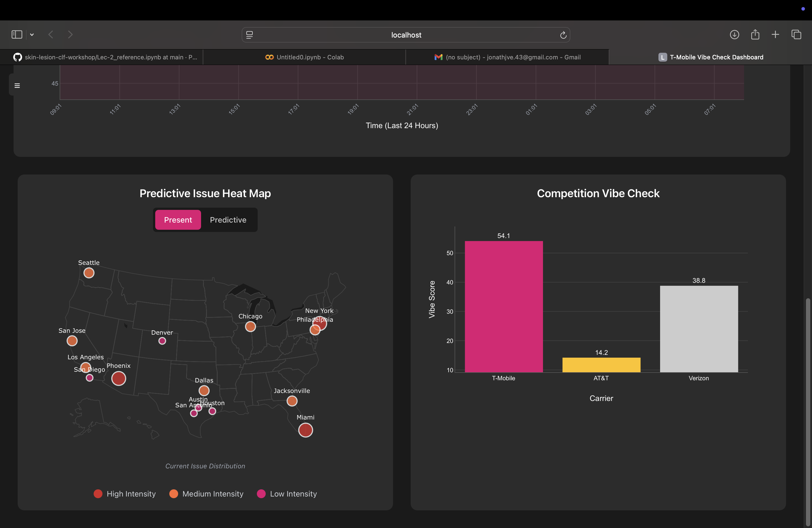812x528 pixels.
Task: Click the Share icon in toolbar
Action: pyautogui.click(x=755, y=35)
